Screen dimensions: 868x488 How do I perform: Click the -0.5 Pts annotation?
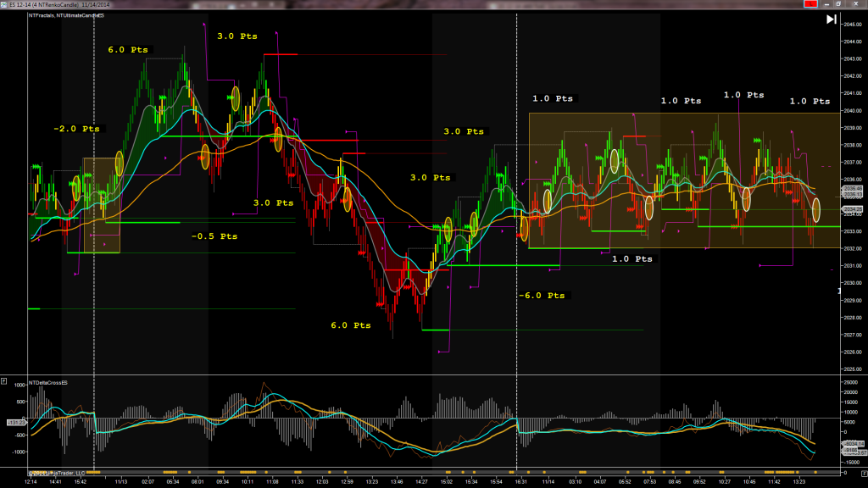(214, 236)
